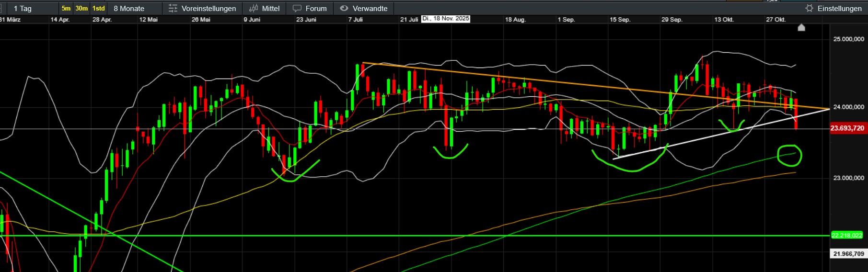868x272 pixels.
Task: Click the 25.000,000 price axis label
Action: tap(849, 39)
